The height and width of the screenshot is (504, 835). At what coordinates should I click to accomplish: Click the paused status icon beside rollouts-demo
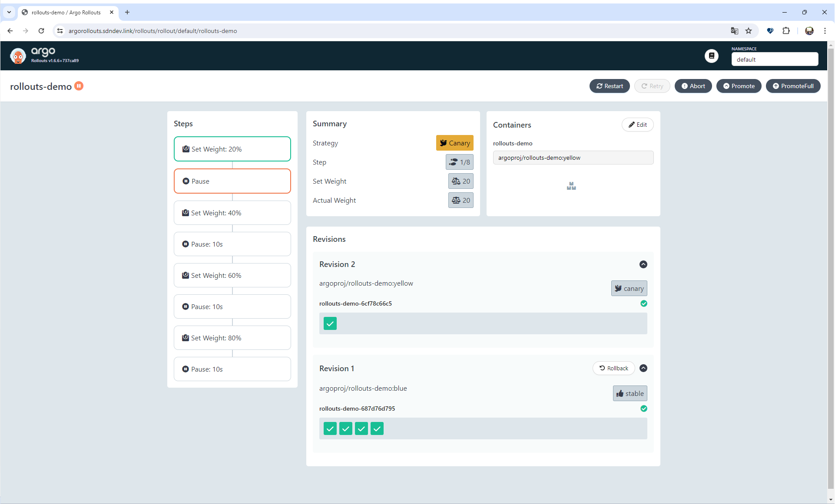click(x=79, y=86)
